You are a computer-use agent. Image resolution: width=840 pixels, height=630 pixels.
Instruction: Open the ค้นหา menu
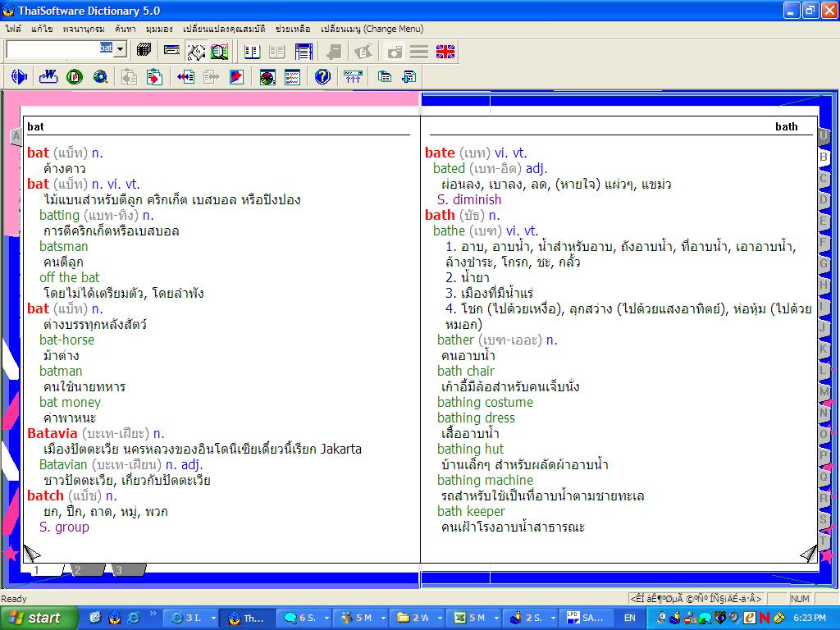[x=126, y=29]
